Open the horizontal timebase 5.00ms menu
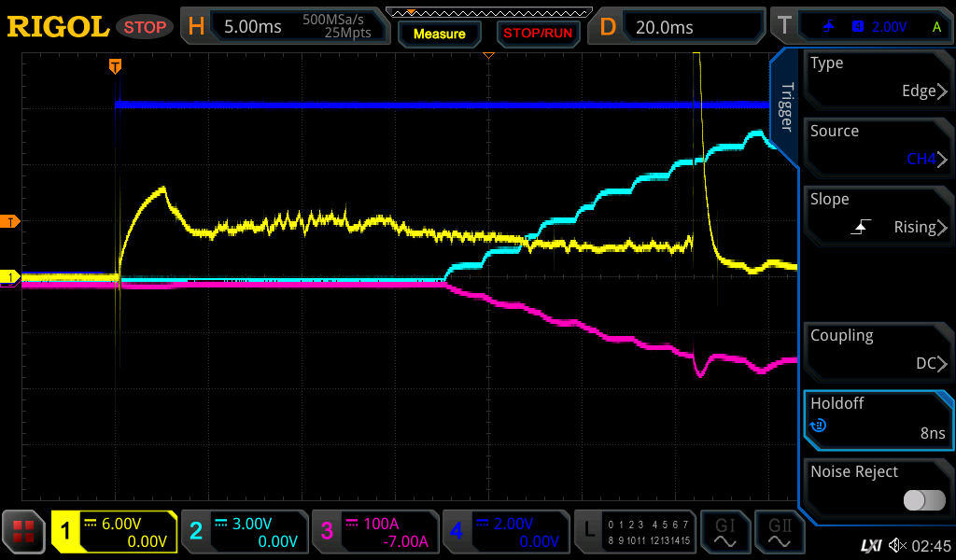 point(285,27)
